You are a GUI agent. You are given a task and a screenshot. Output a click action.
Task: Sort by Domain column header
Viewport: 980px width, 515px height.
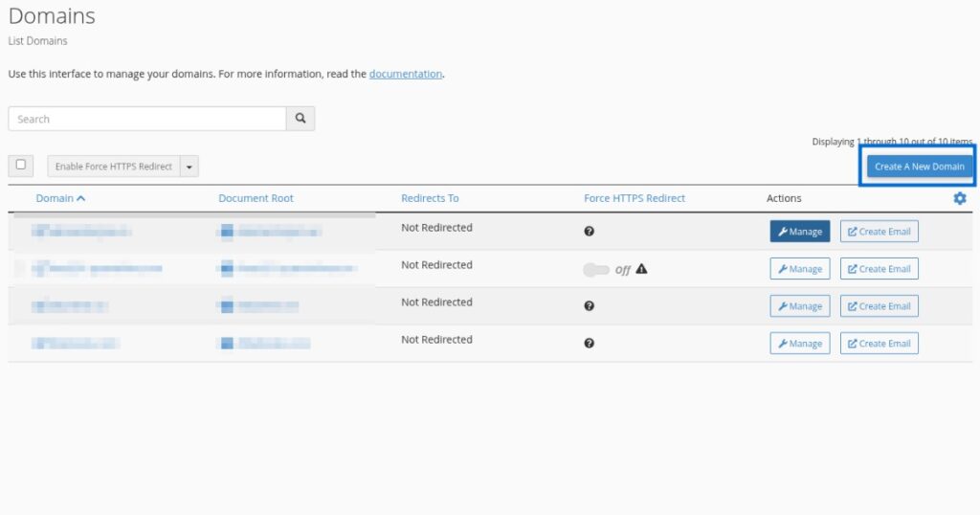point(60,198)
